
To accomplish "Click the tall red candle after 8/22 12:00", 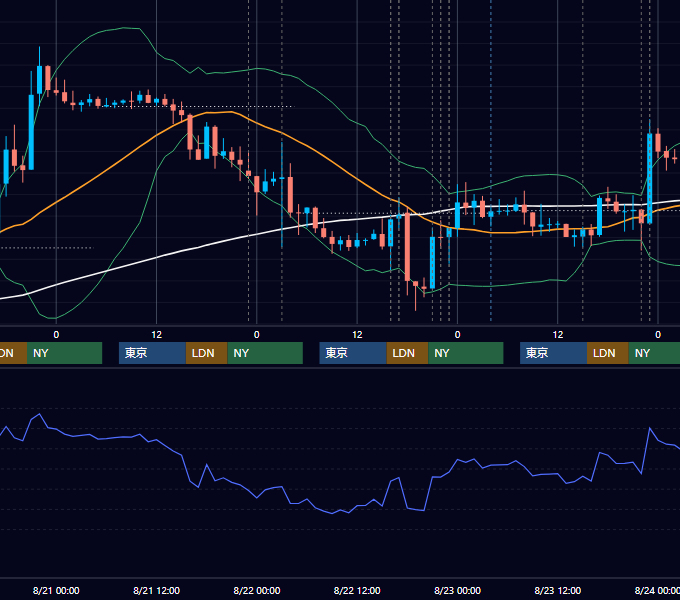I will [x=407, y=247].
